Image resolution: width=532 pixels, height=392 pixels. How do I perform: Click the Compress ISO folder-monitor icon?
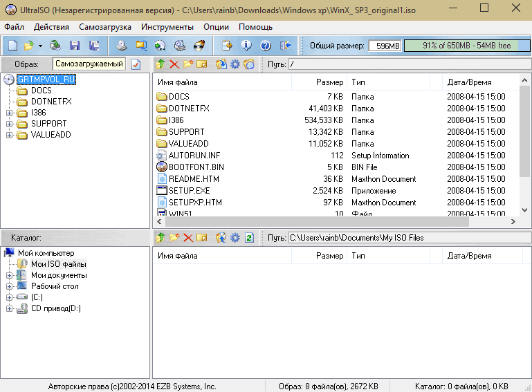coord(141,46)
